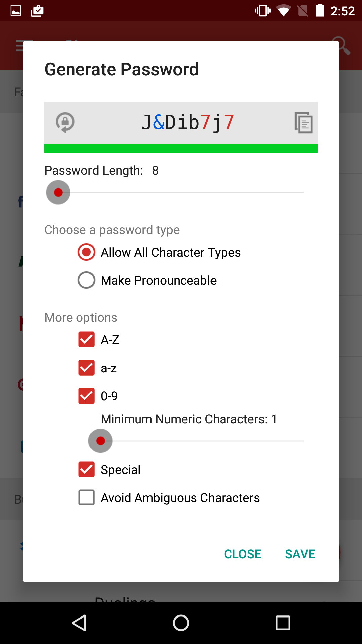Tap the generated password text J&Dib7j7
The height and width of the screenshot is (644, 362).
(x=188, y=122)
